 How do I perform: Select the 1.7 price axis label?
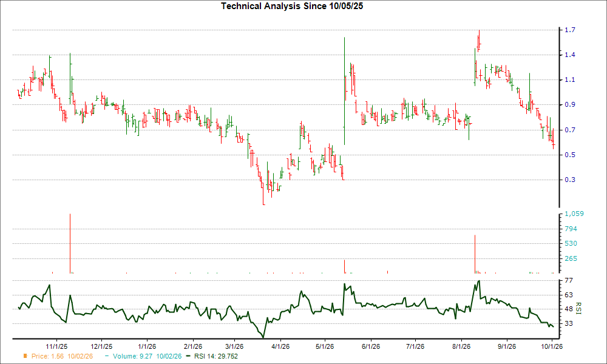coord(570,30)
